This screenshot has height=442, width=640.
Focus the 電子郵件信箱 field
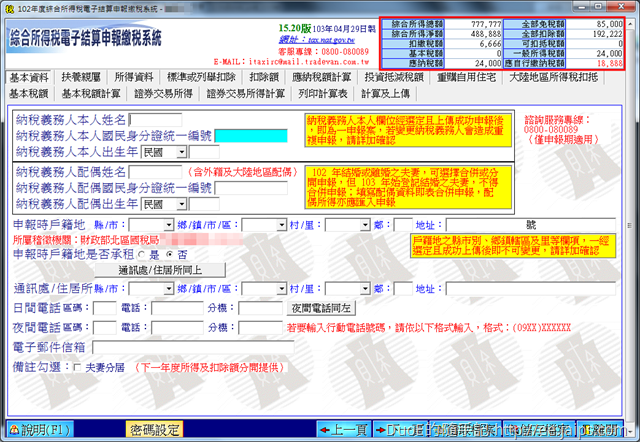(x=193, y=347)
